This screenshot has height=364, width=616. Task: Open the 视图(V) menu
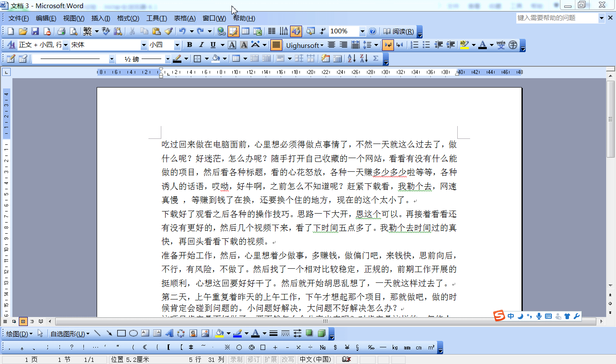click(74, 18)
